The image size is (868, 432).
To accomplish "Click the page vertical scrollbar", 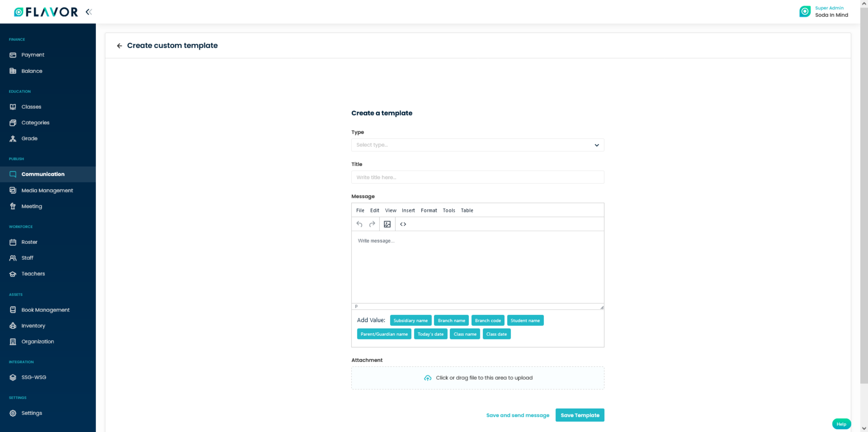I will (864, 195).
